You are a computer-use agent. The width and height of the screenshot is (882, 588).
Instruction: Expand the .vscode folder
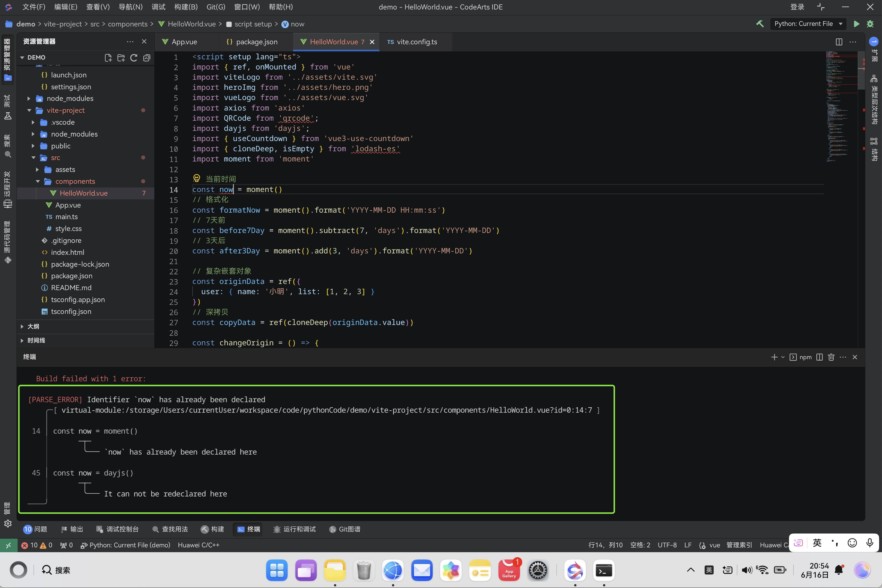point(33,122)
